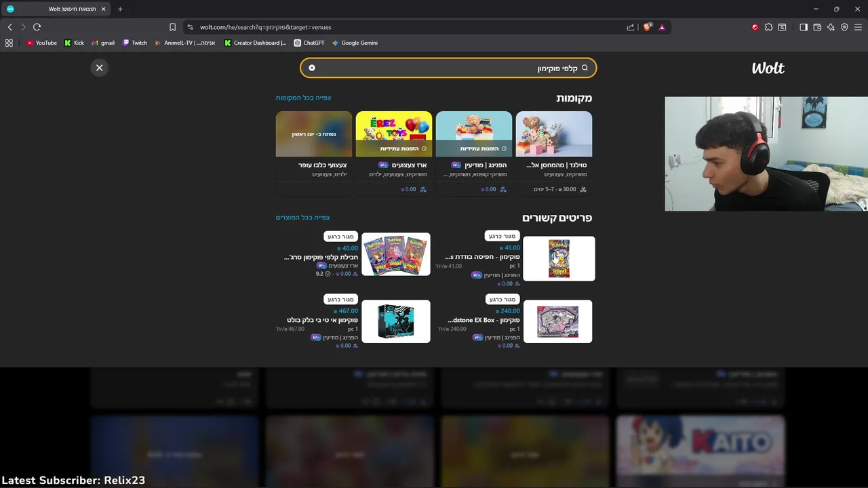Open the Pokemon ETB Black Bolt image
Viewport: 868px width, 488px height.
pyautogui.click(x=396, y=321)
